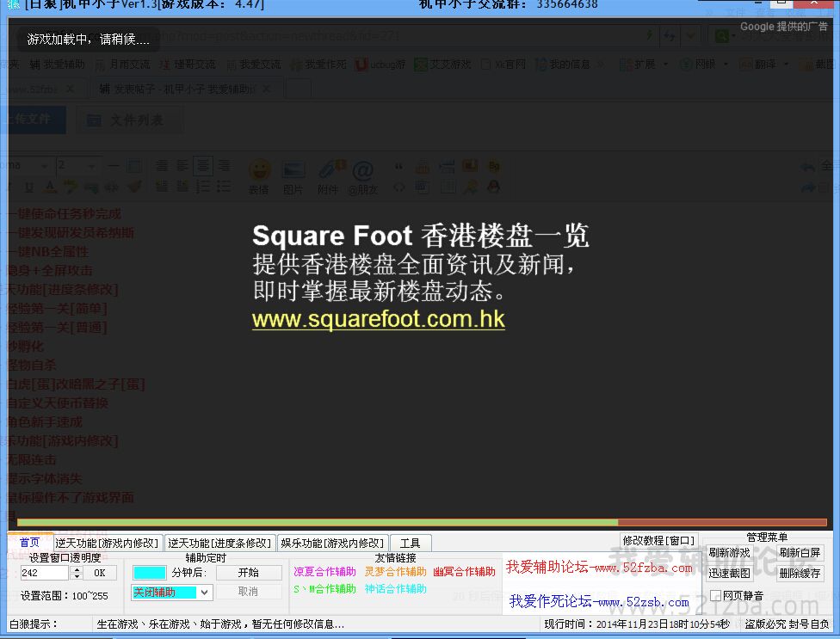Screen dimensions: 840x639
Task: Click the 盗版必究 封号自负 status text
Action: pos(787,624)
